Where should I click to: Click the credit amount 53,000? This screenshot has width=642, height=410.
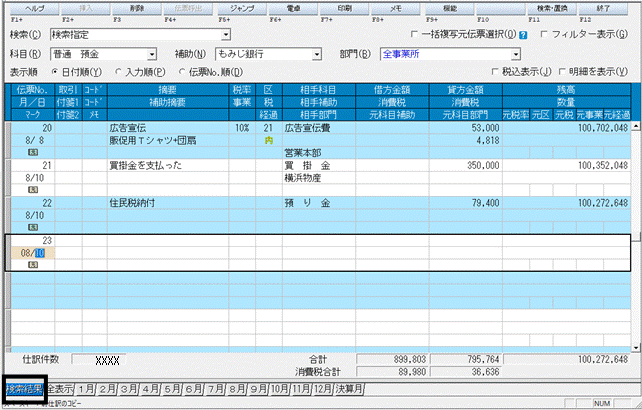(466, 128)
